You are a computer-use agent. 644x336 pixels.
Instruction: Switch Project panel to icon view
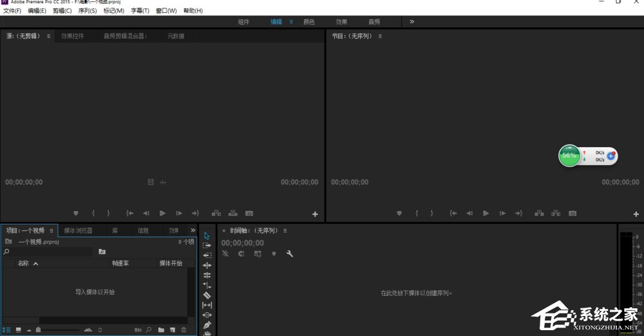(x=18, y=330)
